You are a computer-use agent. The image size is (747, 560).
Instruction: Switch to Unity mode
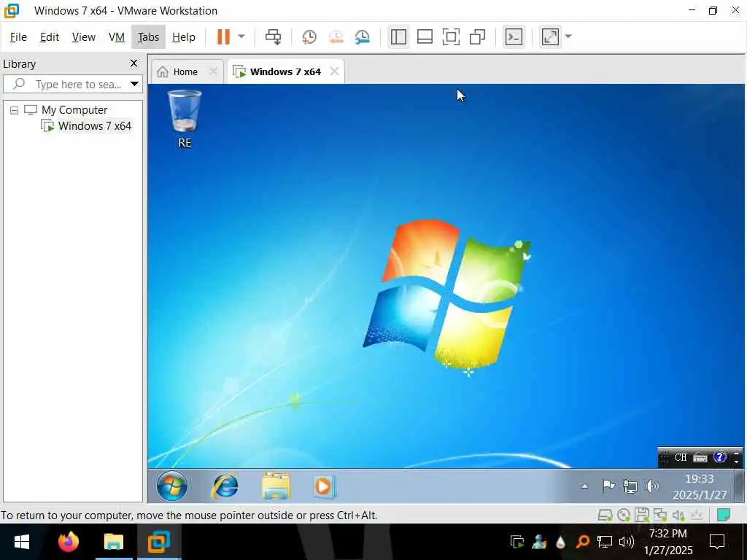point(477,36)
